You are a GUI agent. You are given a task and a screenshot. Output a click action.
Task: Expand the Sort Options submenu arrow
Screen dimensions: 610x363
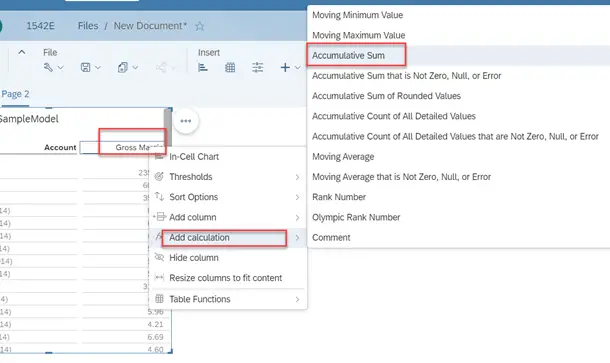point(297,197)
